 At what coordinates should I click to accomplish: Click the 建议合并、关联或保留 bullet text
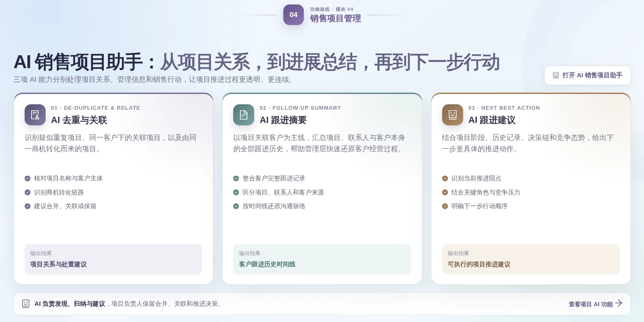65,206
